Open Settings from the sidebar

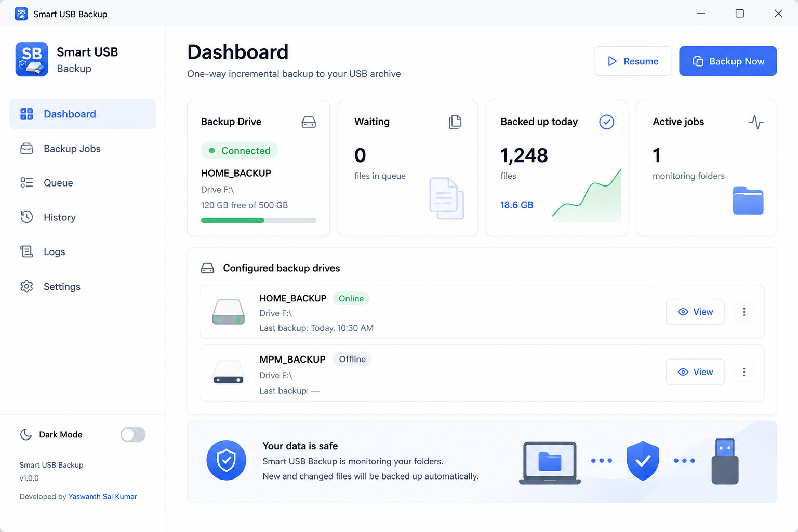click(x=83, y=286)
